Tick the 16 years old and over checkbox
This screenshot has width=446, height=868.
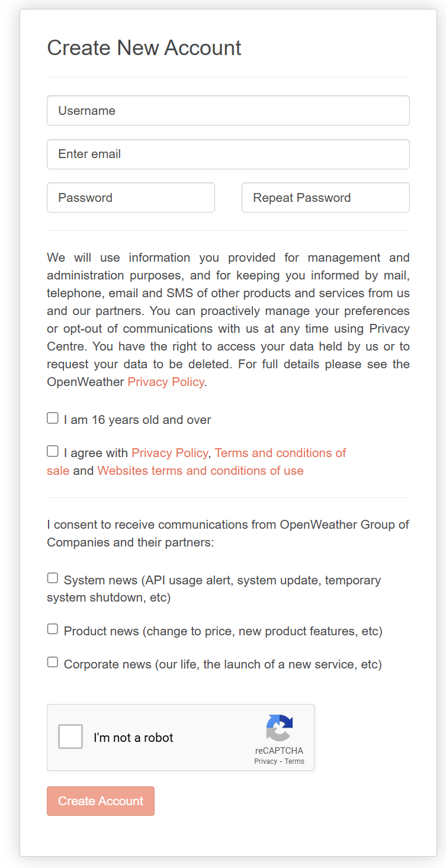[x=53, y=419]
